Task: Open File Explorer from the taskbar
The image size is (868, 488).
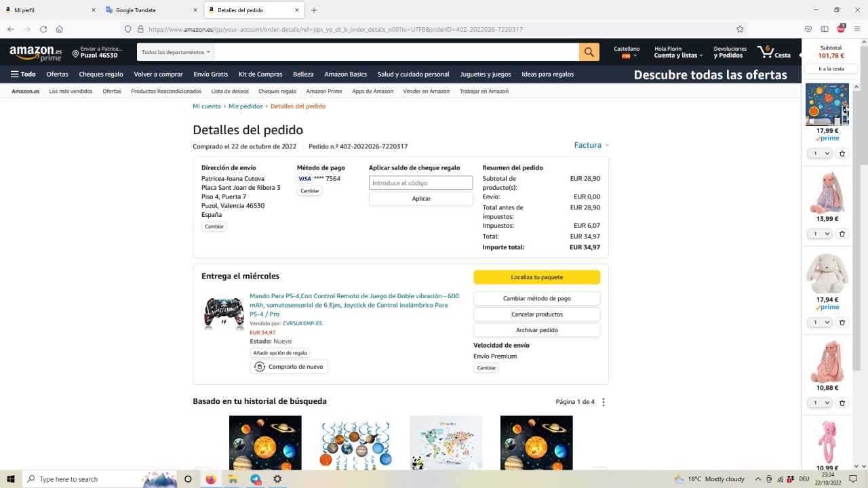Action: pos(233,479)
